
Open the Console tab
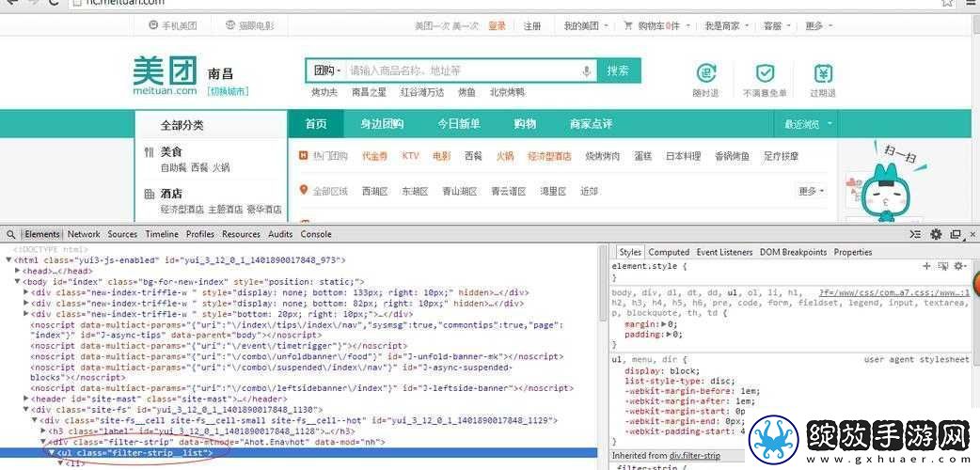click(316, 234)
